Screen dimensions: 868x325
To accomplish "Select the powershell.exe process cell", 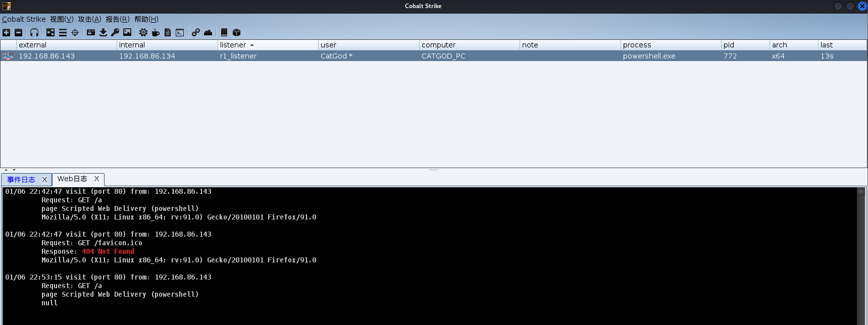I will point(671,56).
